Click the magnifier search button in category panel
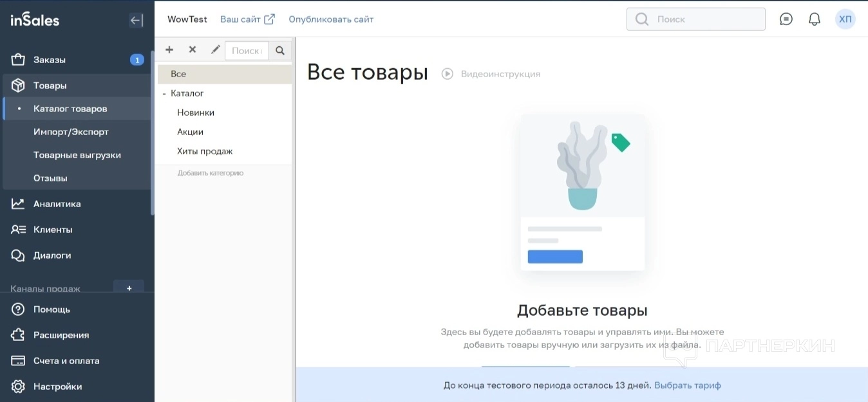This screenshot has height=402, width=868. tap(280, 50)
